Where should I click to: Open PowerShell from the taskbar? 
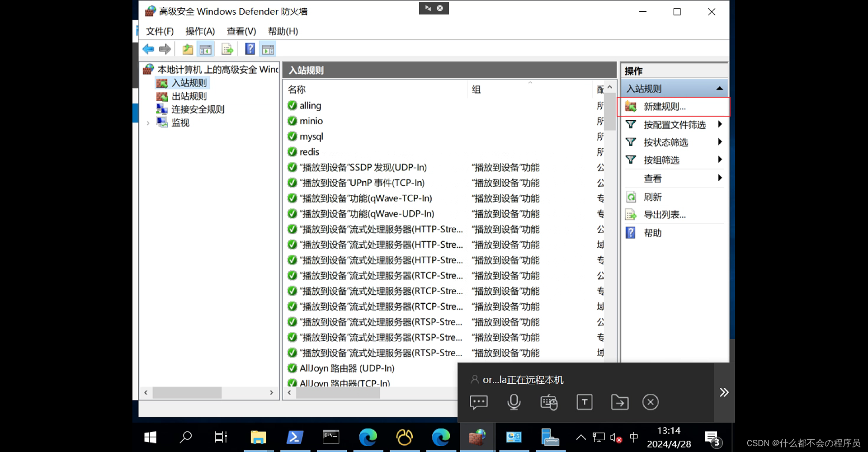(x=295, y=437)
